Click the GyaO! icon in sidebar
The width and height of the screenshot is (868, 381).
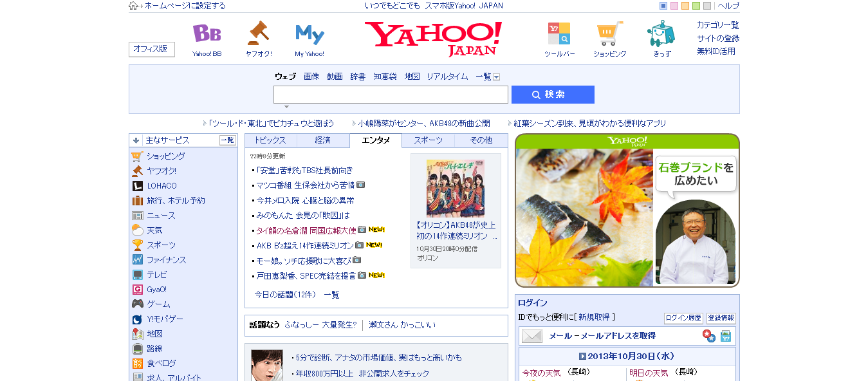[x=137, y=290]
